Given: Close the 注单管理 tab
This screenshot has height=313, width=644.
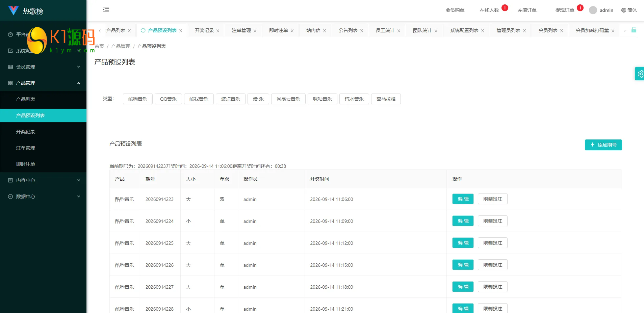Looking at the screenshot, I should (255, 31).
